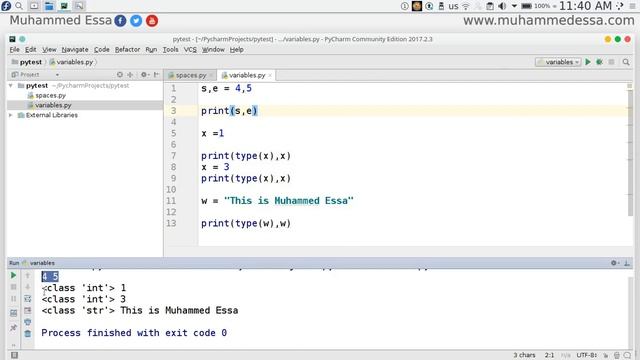Viewport: 640px width, 360px height.
Task: Toggle tool window buttons at bottom-left corner
Action: (14, 355)
